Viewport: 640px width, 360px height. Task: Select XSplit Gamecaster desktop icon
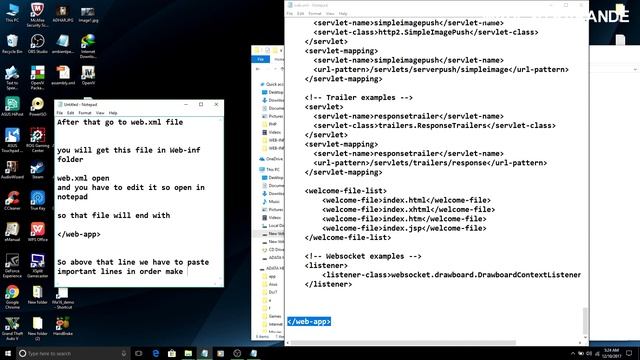pyautogui.click(x=37, y=266)
